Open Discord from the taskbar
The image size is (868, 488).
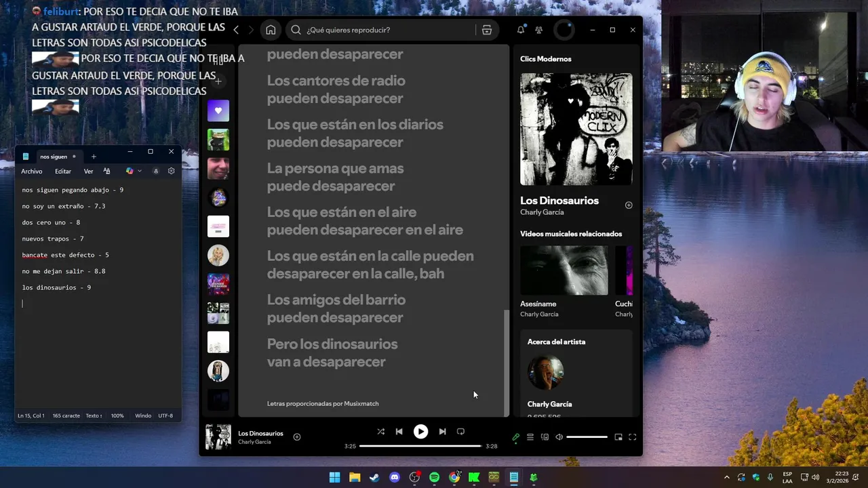click(395, 477)
